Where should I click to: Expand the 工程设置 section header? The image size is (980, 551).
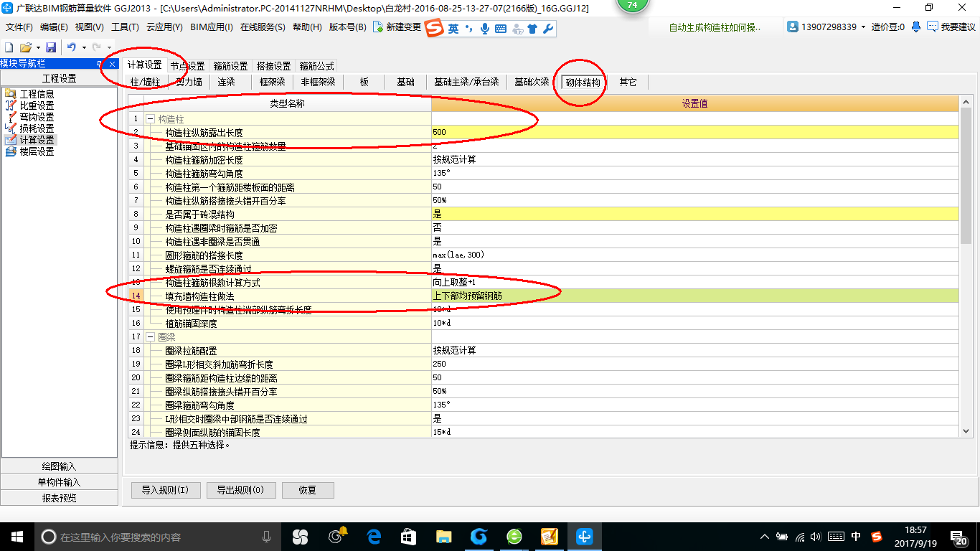pyautogui.click(x=59, y=79)
